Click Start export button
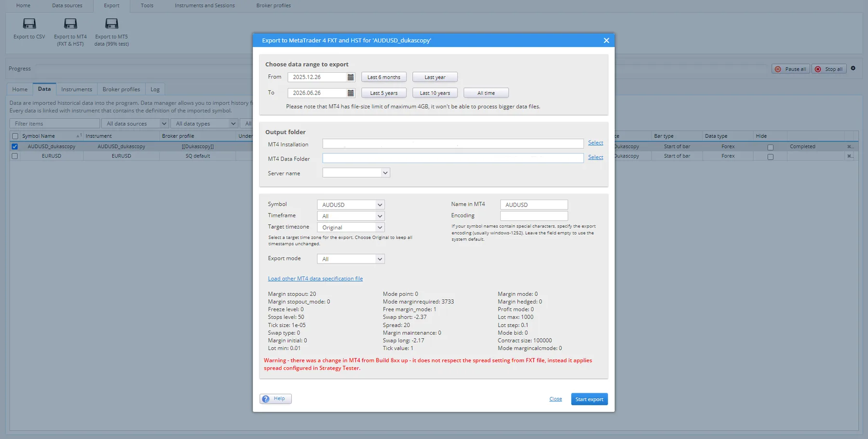 [589, 399]
